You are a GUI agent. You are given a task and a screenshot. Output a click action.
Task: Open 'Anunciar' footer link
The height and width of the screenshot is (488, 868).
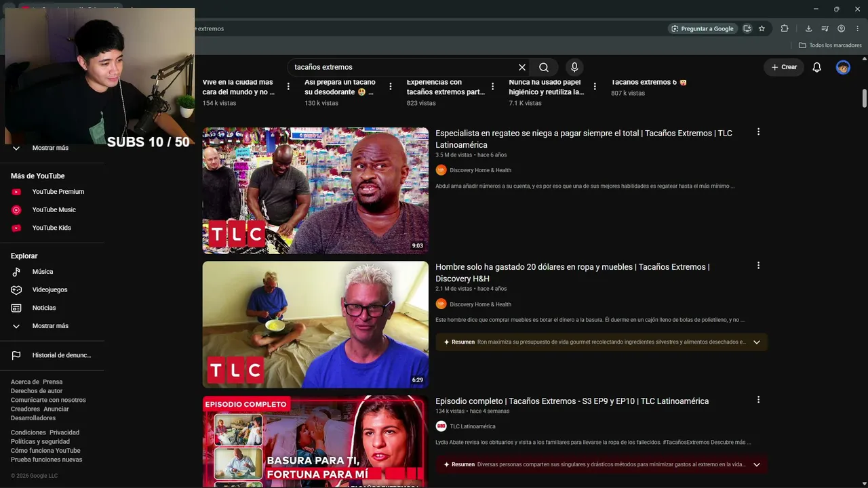point(56,409)
